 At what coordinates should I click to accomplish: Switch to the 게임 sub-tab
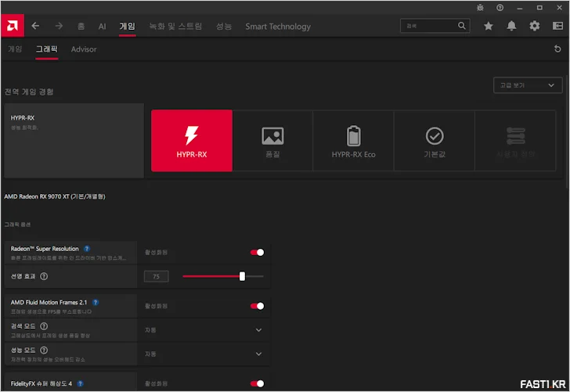(15, 49)
